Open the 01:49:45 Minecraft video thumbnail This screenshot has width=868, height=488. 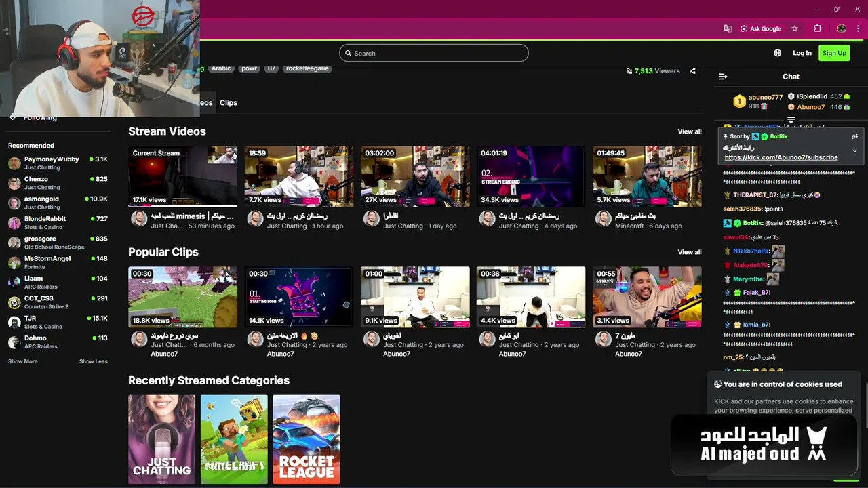pos(647,176)
